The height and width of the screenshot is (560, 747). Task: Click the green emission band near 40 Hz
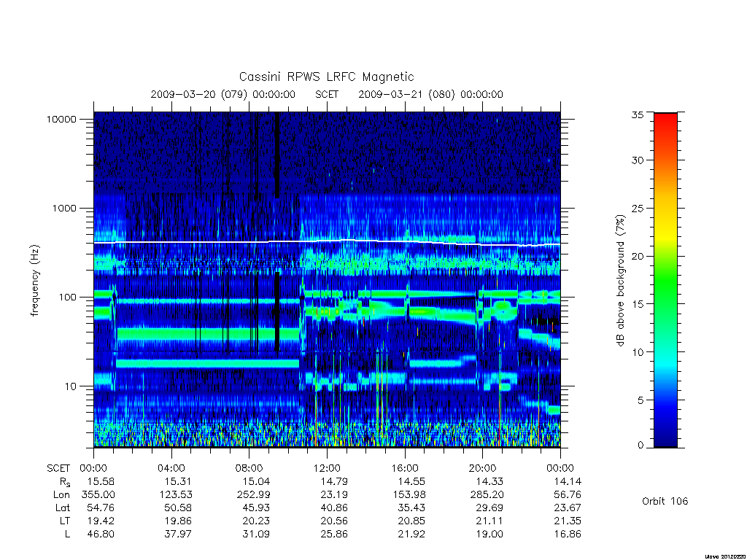pyautogui.click(x=208, y=334)
